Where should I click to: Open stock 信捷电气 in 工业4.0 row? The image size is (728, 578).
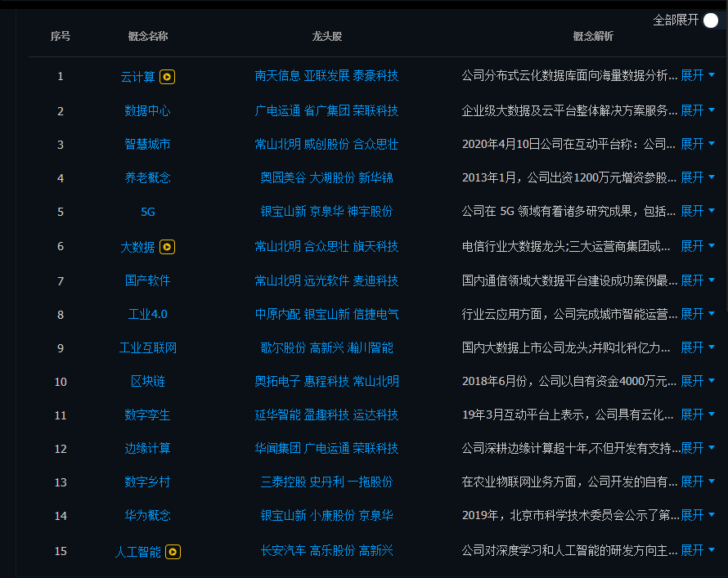pyautogui.click(x=375, y=314)
